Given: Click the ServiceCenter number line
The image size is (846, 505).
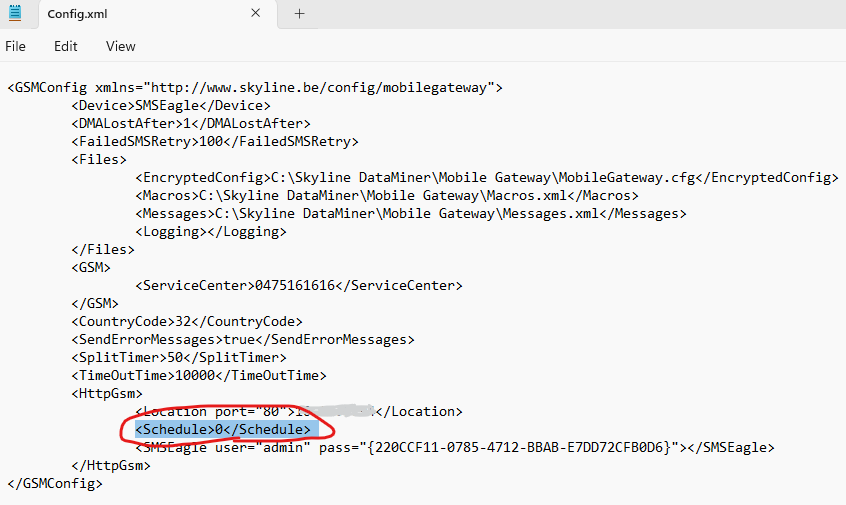Looking at the screenshot, I should (298, 285).
